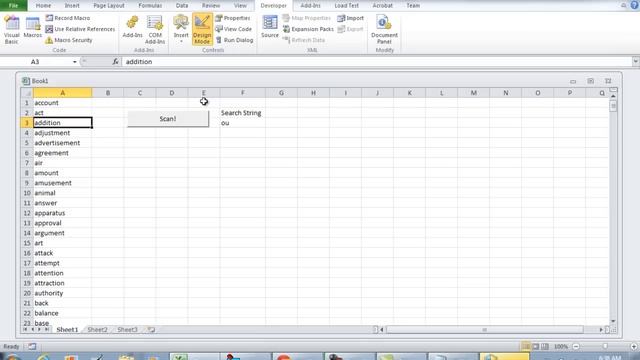The image size is (640, 360).
Task: Go to first sheet navigation arrow
Action: point(25,329)
